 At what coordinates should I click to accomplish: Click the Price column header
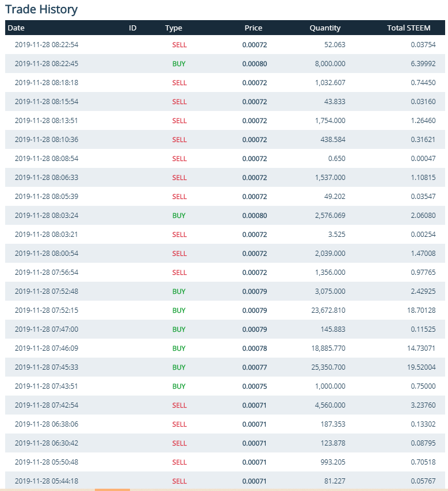click(253, 28)
